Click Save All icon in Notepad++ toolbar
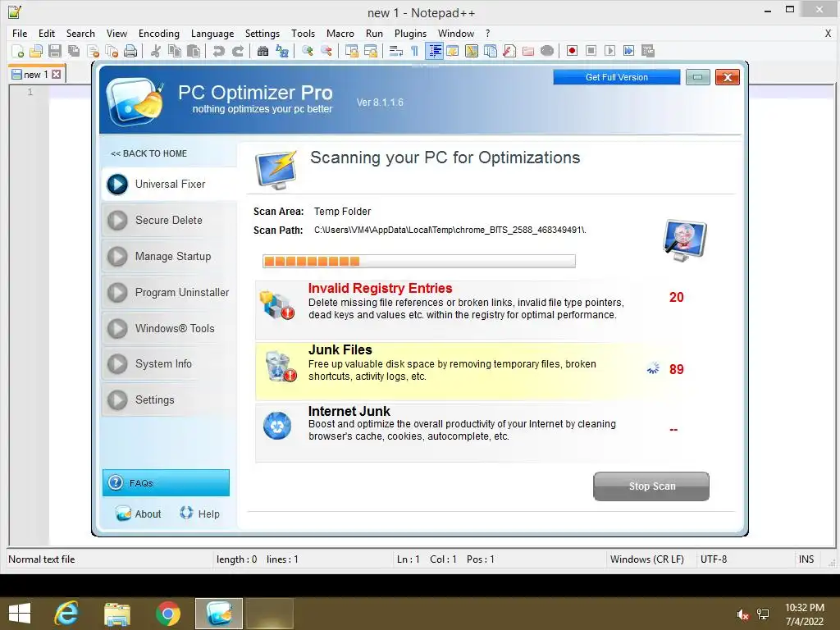Screen dimensions: 840x630 click(x=73, y=51)
